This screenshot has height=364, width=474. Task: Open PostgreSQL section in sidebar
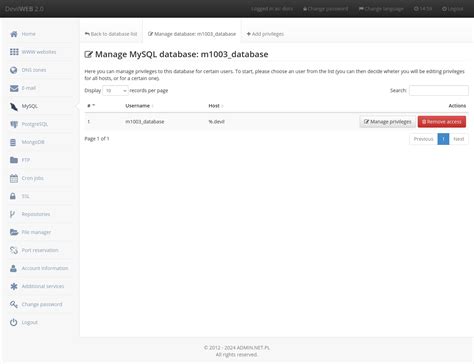(x=35, y=124)
